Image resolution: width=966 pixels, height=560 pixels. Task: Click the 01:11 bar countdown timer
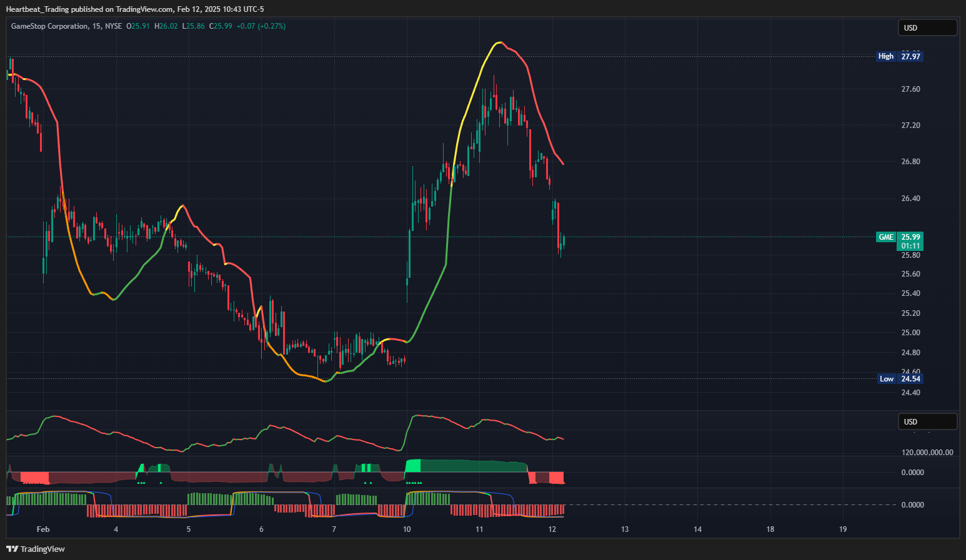pyautogui.click(x=910, y=246)
